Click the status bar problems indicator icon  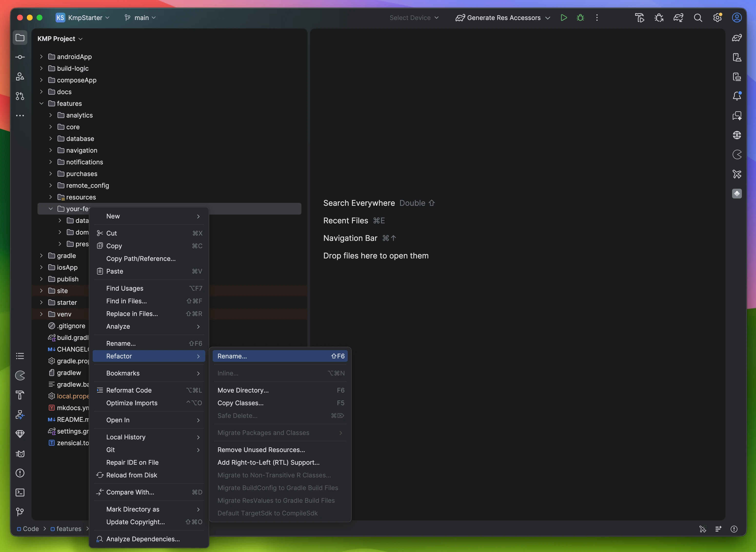[734, 529]
